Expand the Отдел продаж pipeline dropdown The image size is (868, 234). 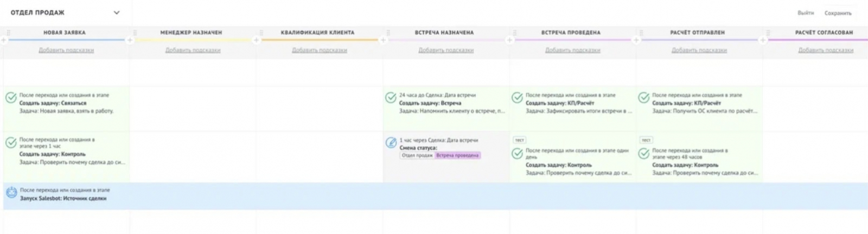click(x=116, y=12)
